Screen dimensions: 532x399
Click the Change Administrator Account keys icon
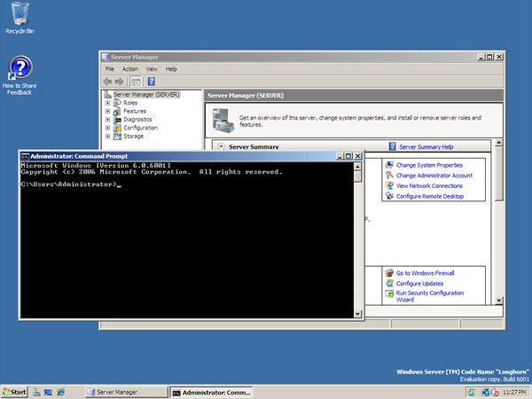coord(389,175)
